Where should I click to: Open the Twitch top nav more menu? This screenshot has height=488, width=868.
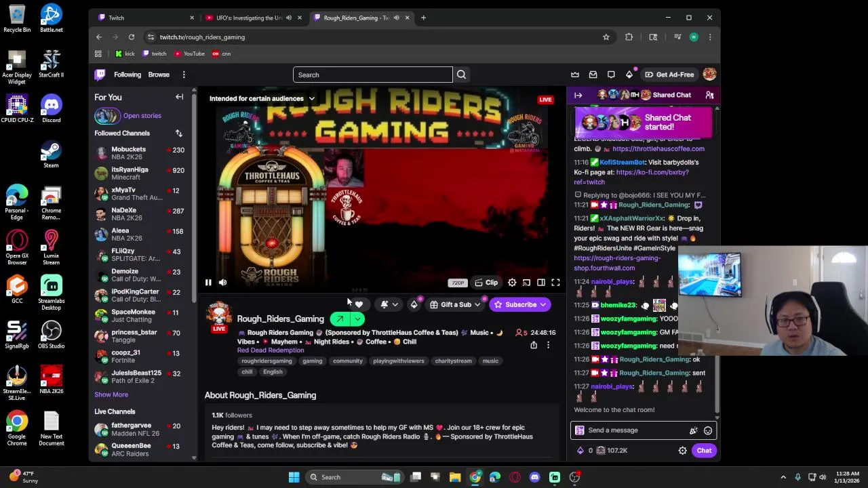pos(184,75)
